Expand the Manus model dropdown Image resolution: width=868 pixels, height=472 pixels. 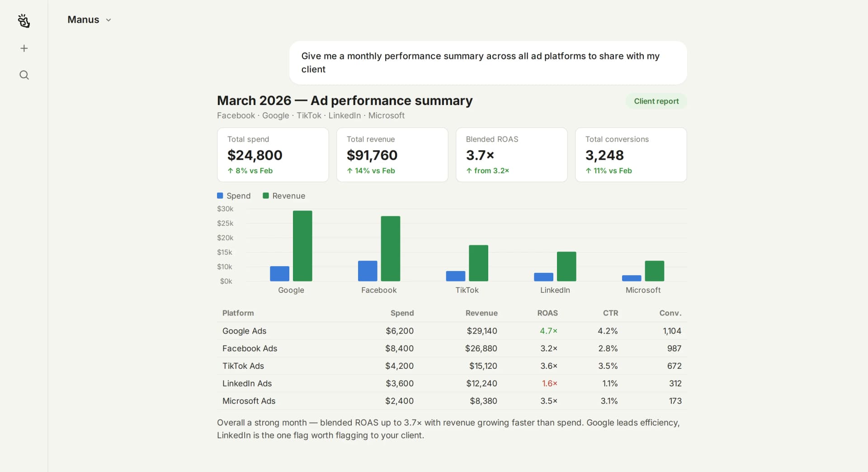pyautogui.click(x=89, y=19)
